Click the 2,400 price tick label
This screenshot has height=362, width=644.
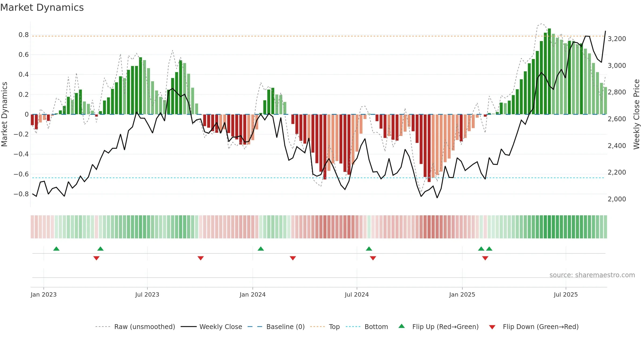click(x=617, y=146)
